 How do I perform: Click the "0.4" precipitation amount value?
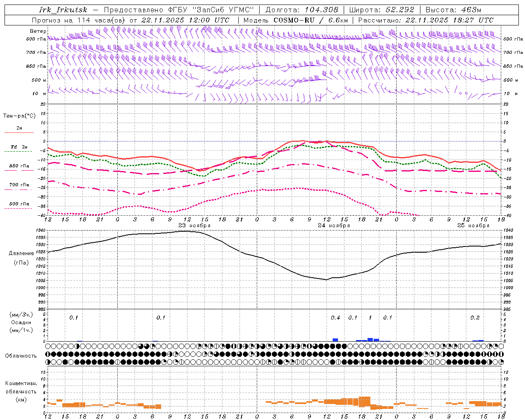(336, 317)
